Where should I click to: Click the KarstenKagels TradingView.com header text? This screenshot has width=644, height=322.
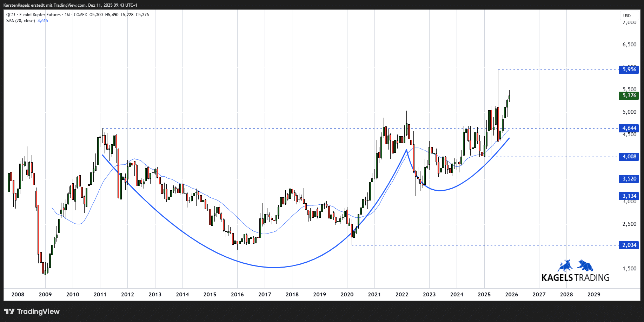click(70, 5)
